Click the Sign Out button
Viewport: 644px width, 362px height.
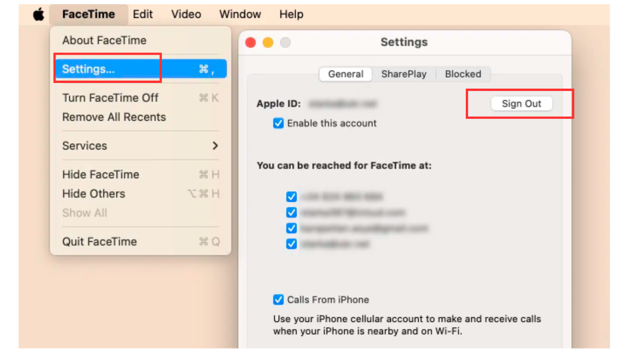(x=521, y=104)
